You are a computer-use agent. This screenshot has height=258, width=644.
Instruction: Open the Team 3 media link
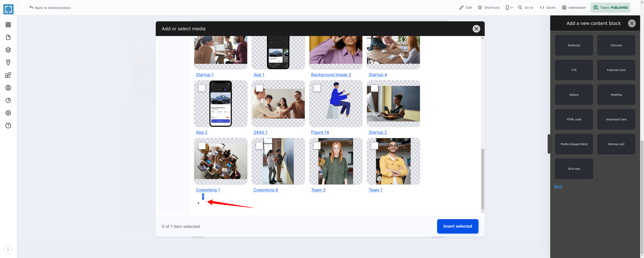pos(318,190)
